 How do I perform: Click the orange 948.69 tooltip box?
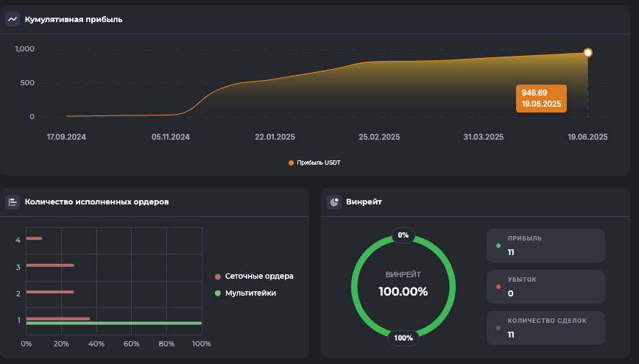(x=541, y=99)
